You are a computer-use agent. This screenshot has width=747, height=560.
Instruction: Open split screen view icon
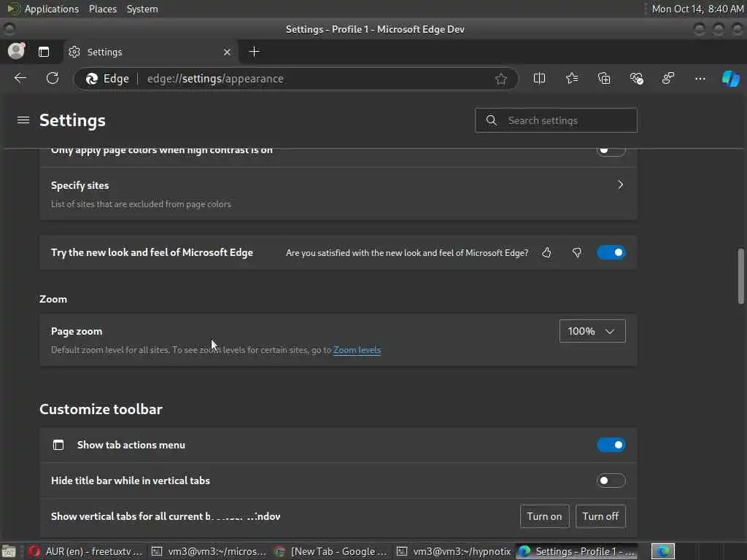539,78
